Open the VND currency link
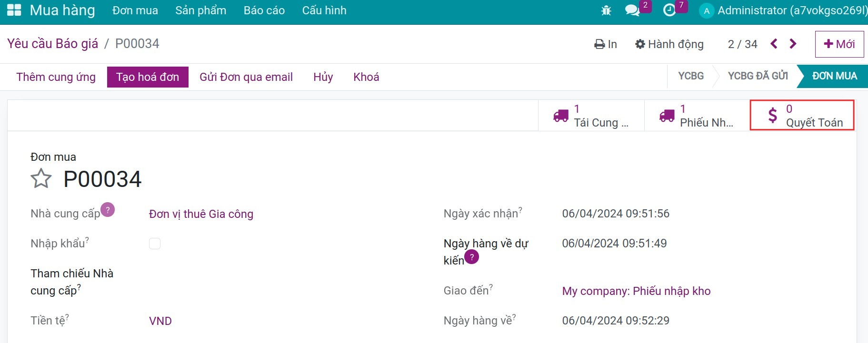The width and height of the screenshot is (868, 343). click(x=160, y=321)
